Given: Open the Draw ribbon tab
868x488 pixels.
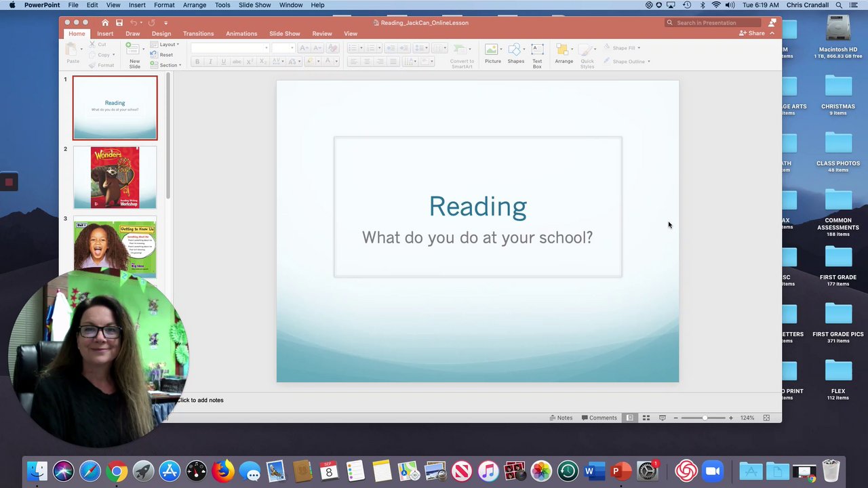Looking at the screenshot, I should pos(132,33).
